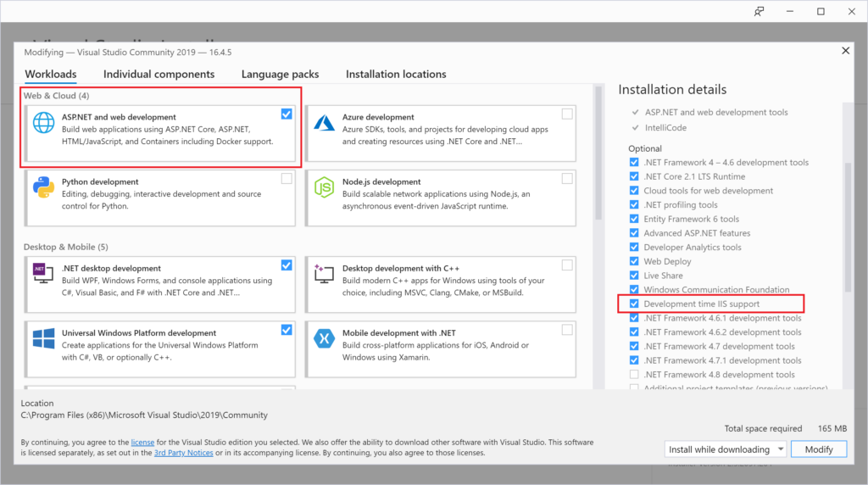
Task: Click the Desktop & Mobile (5) heading
Action: point(66,247)
